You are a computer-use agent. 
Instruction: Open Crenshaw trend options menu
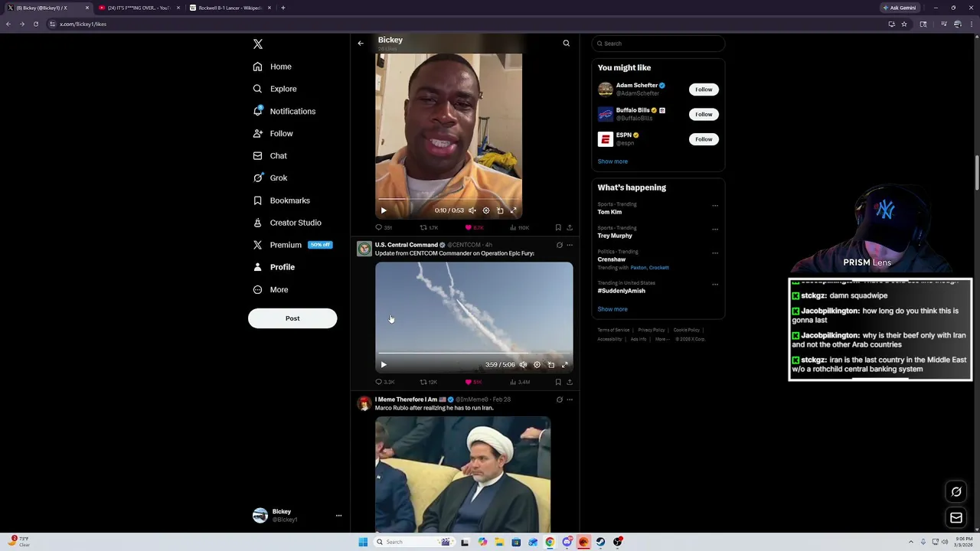(715, 253)
